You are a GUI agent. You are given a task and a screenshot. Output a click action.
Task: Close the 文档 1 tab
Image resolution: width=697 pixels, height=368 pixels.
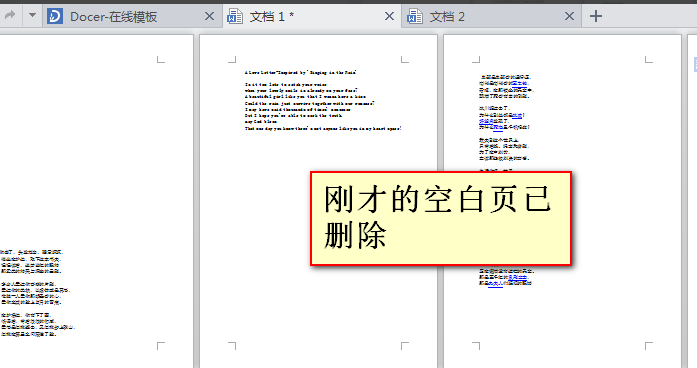pos(389,16)
